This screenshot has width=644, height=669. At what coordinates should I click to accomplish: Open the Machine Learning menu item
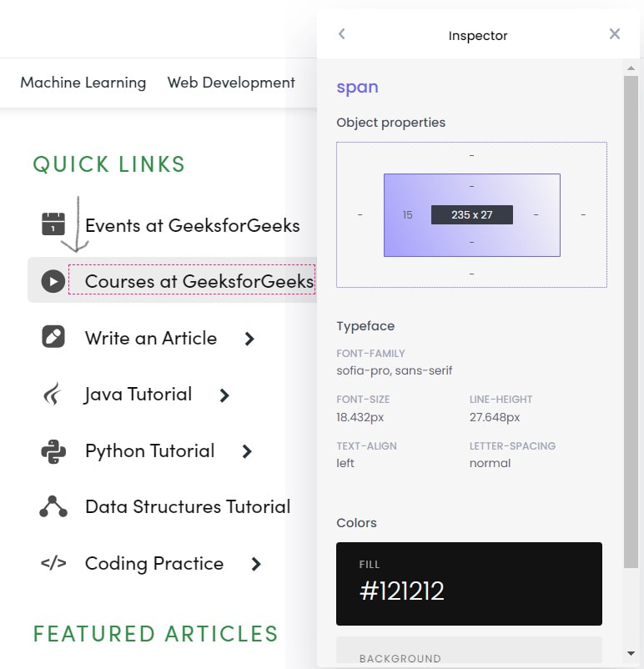pyautogui.click(x=83, y=83)
